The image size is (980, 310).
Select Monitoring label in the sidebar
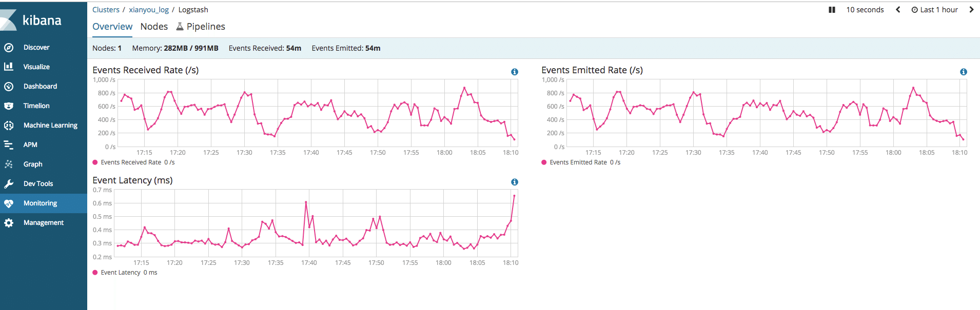pyautogui.click(x=40, y=203)
